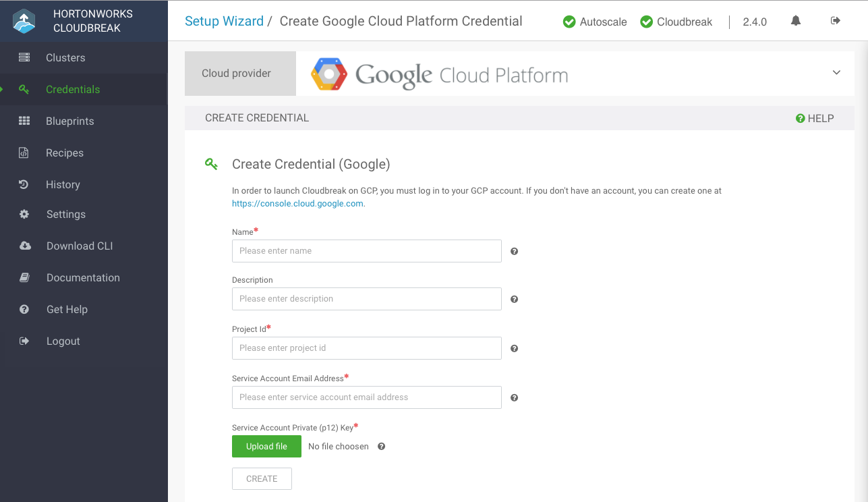This screenshot has width=868, height=502.
Task: Click help icon beside Description field
Action: (x=514, y=299)
